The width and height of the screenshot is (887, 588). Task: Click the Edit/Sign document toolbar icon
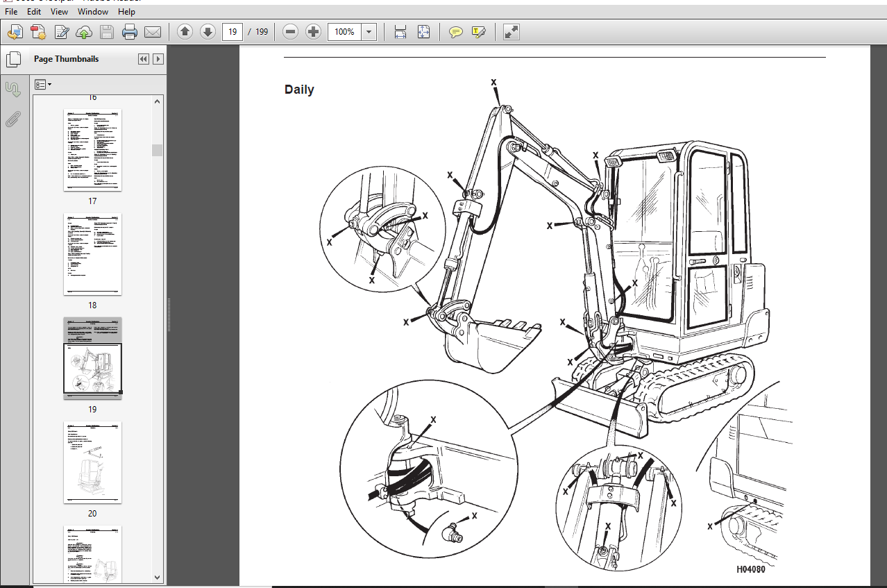click(62, 32)
